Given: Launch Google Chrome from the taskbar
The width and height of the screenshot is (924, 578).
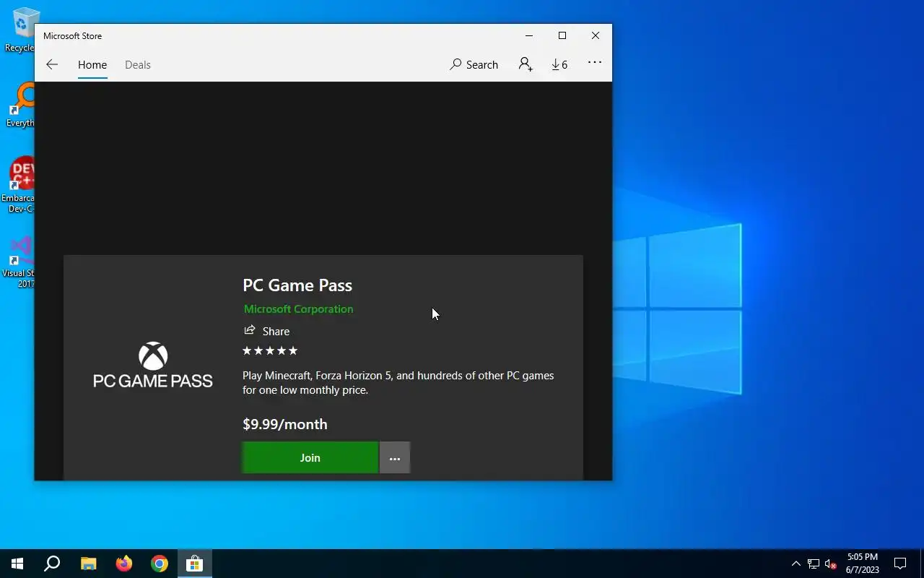Looking at the screenshot, I should (160, 564).
